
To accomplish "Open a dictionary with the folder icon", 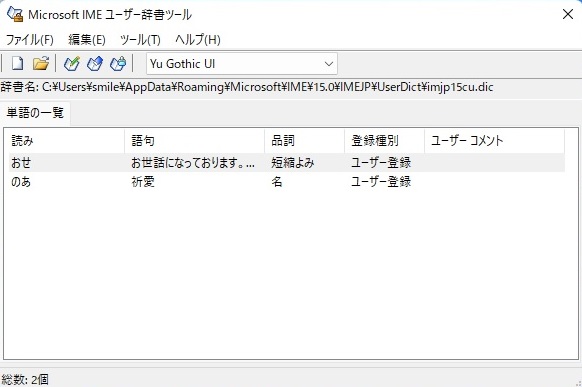I will (x=41, y=63).
